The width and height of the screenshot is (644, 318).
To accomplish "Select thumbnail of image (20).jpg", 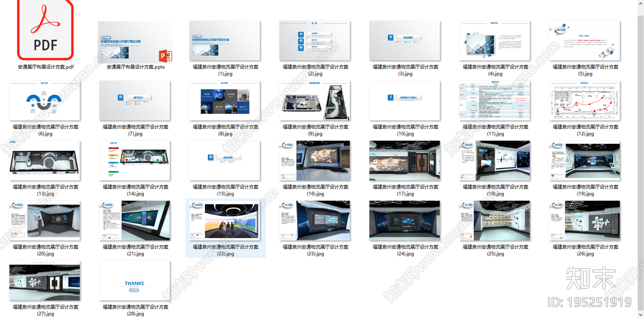I will (x=45, y=220).
